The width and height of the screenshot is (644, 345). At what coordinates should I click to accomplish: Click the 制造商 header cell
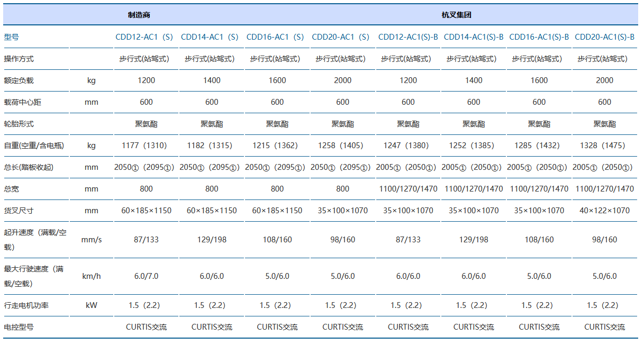pyautogui.click(x=139, y=15)
